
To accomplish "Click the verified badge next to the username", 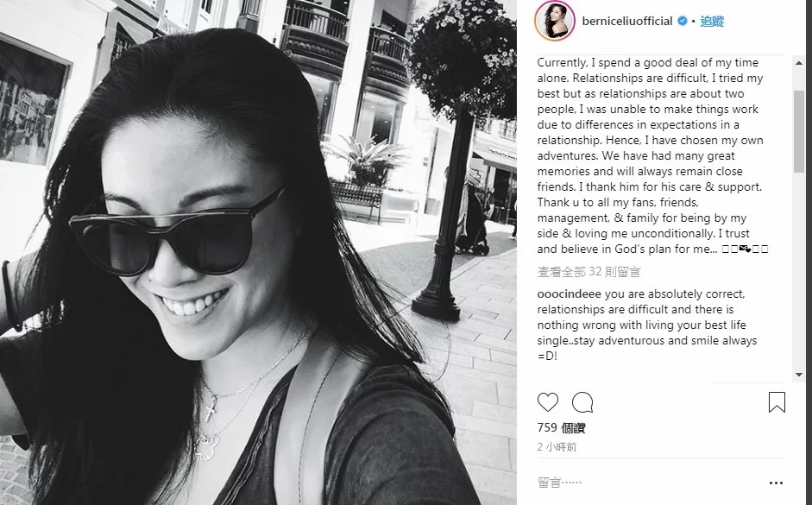I will pyautogui.click(x=682, y=22).
